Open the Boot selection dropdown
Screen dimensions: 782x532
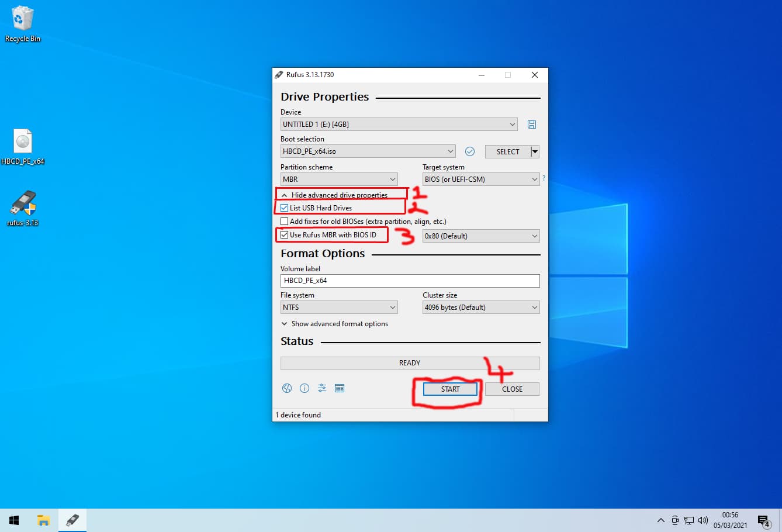point(368,151)
